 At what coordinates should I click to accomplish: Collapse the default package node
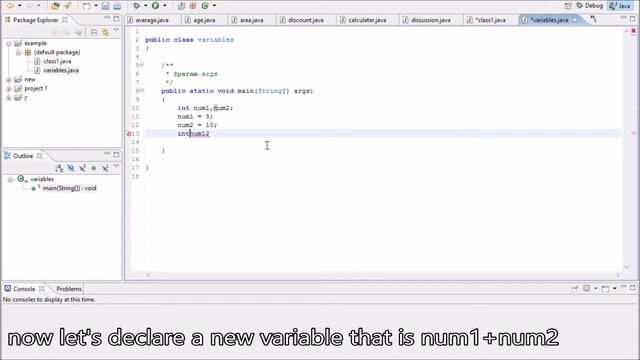tap(18, 52)
